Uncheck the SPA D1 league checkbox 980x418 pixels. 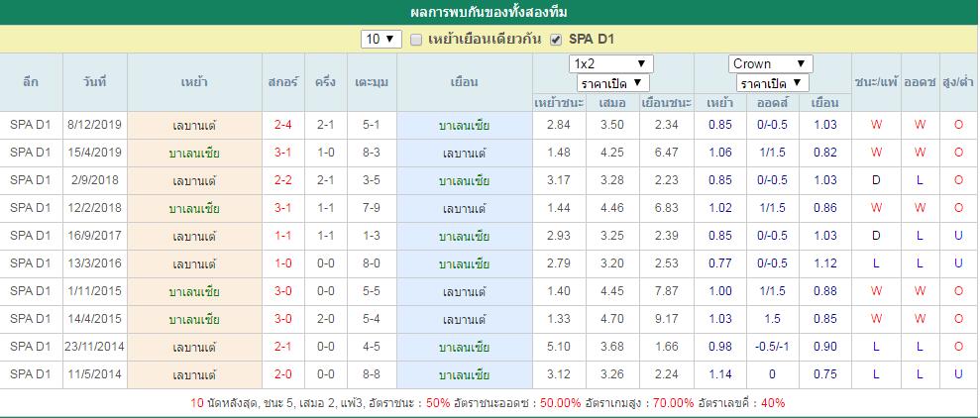555,40
